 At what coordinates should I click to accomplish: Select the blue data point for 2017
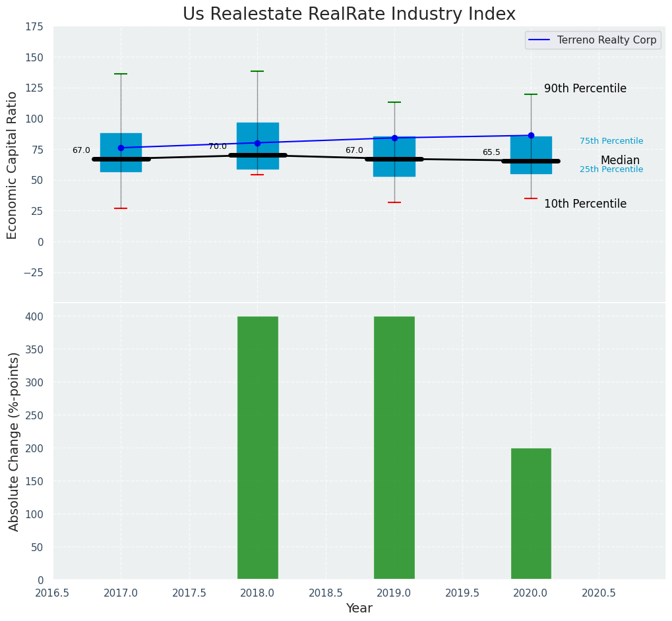121,148
